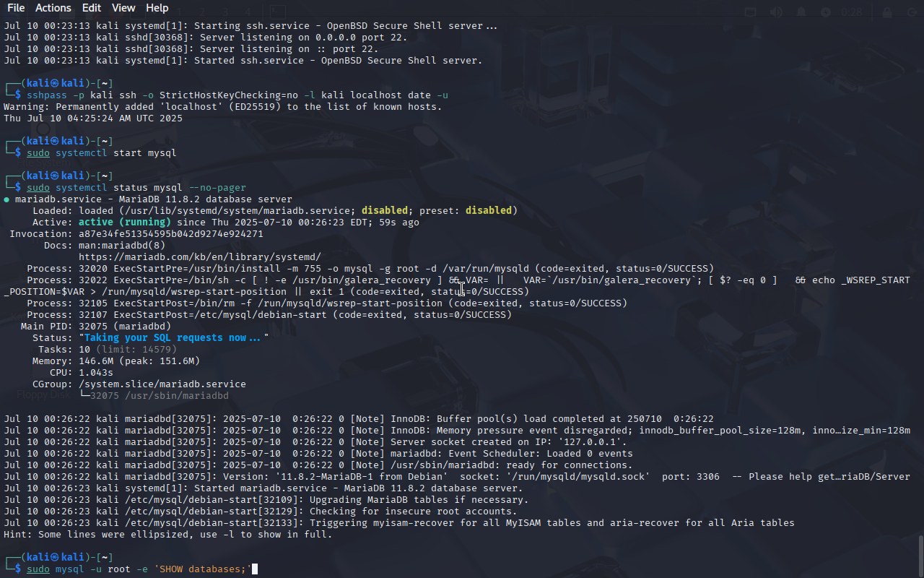Click the '--no-pager' option text
Image resolution: width=924 pixels, height=578 pixels.
pos(217,188)
